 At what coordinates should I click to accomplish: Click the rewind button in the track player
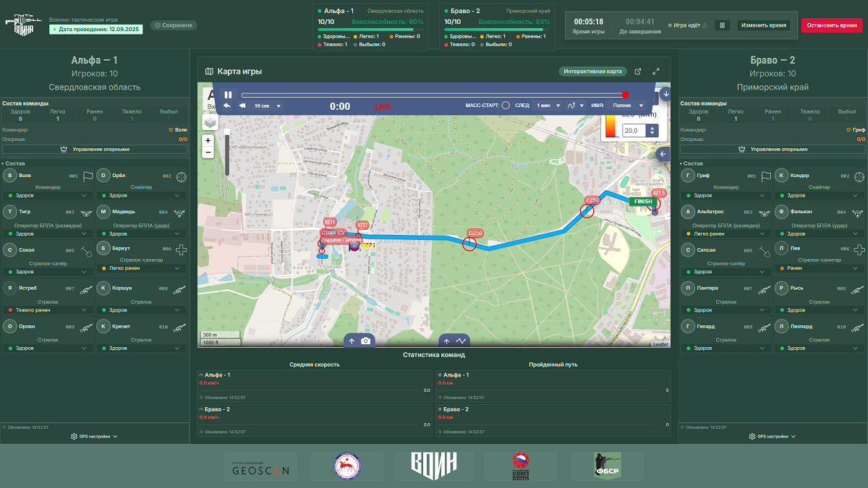click(242, 106)
